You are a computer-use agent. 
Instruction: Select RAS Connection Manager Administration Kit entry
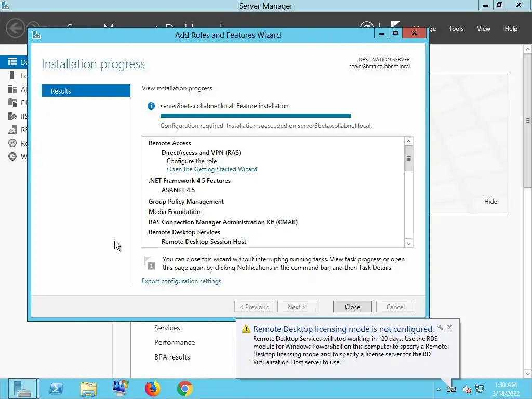[x=223, y=222]
